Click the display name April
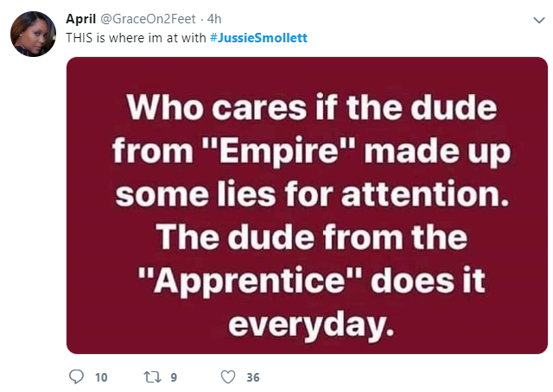This screenshot has height=392, width=553. [x=80, y=19]
